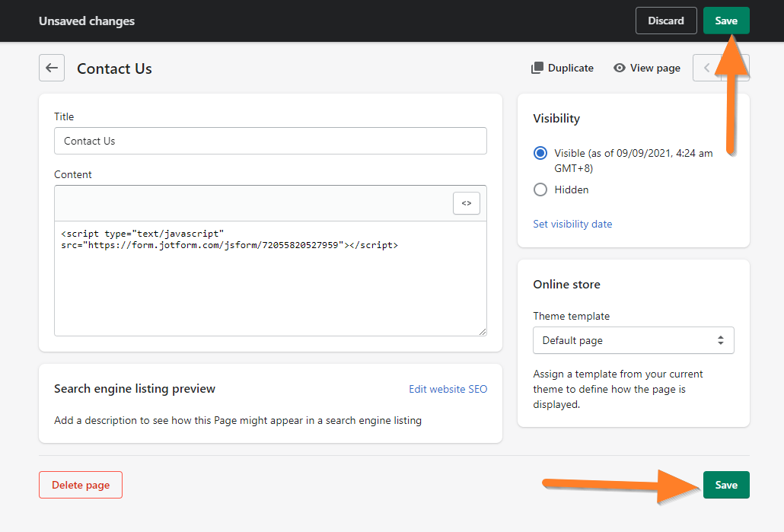Screen dimensions: 784x532
Task: Discard the unsaved changes
Action: (x=666, y=21)
